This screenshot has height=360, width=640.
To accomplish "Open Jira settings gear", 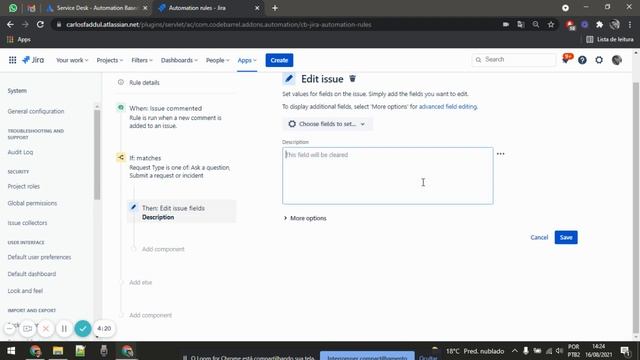I will [599, 60].
